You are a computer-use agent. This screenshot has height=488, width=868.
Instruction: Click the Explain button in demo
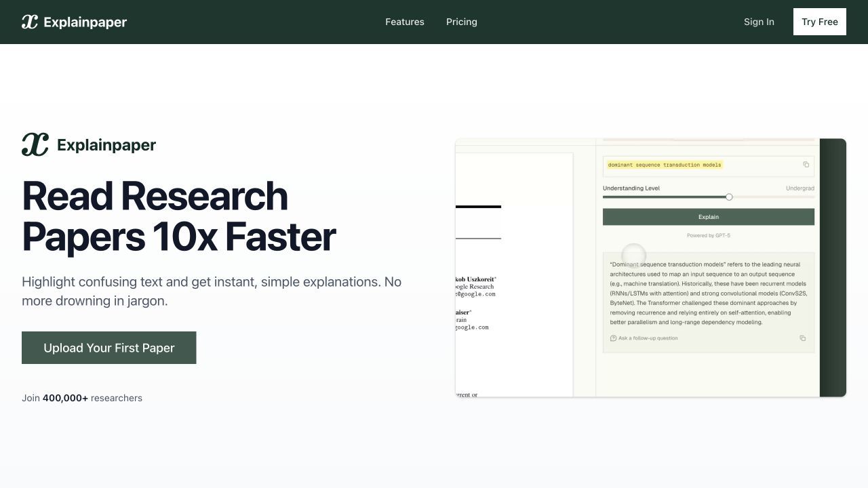pyautogui.click(x=709, y=217)
